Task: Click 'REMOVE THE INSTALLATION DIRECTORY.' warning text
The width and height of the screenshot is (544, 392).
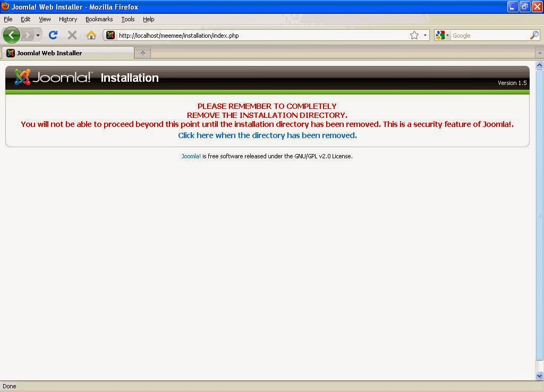Action: point(267,115)
